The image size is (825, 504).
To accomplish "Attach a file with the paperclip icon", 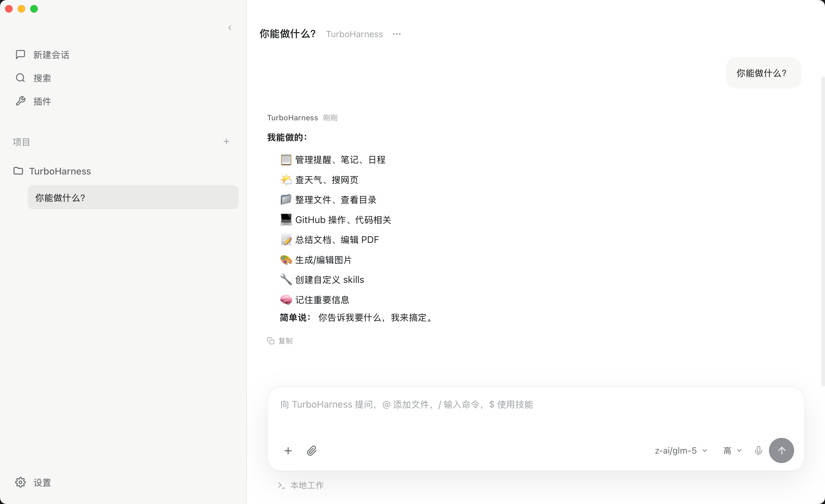I will coord(311,451).
